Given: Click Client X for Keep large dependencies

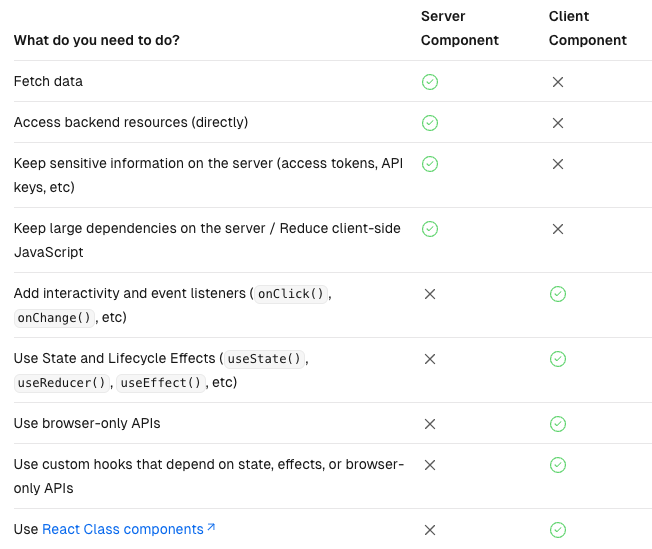Looking at the screenshot, I should coord(558,229).
